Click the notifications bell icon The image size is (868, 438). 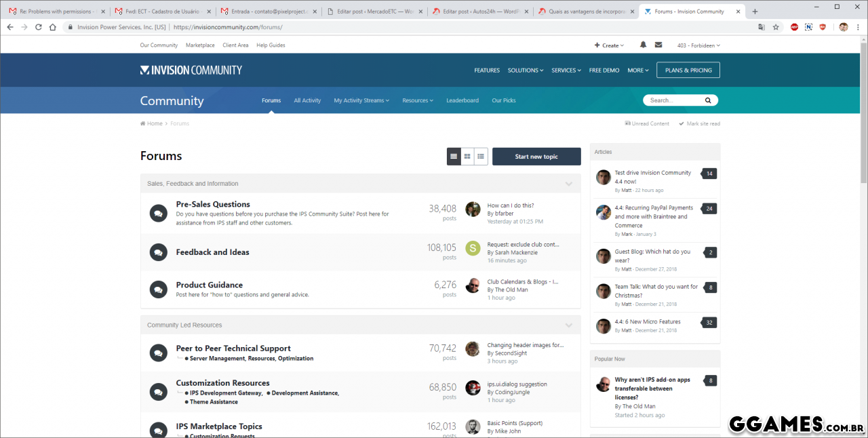[x=643, y=45]
